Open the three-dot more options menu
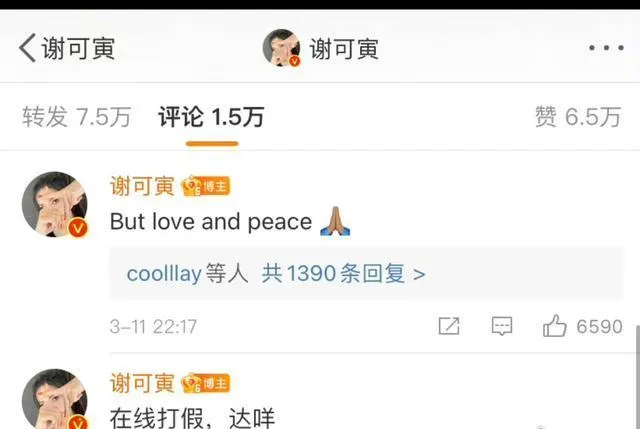 [x=606, y=48]
